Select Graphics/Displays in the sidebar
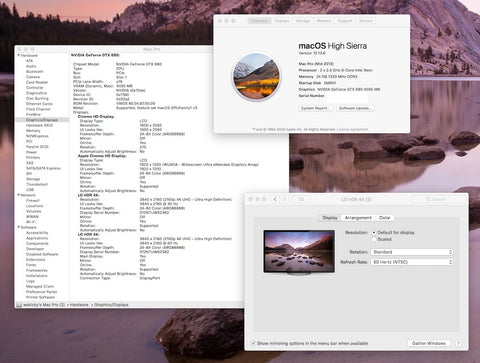This screenshot has height=363, width=480. [42, 120]
